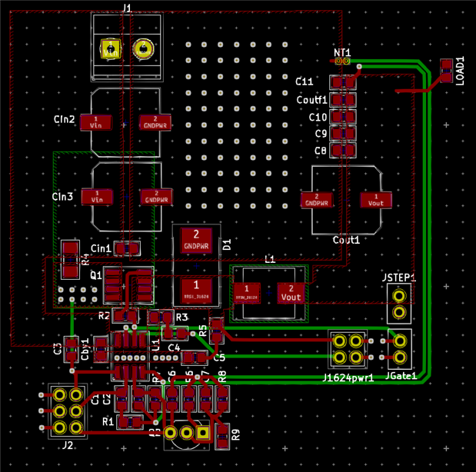Screen dimensions: 476x472
Task: Select the GNDPWR pad of capacitor Cin3
Action: tap(156, 197)
